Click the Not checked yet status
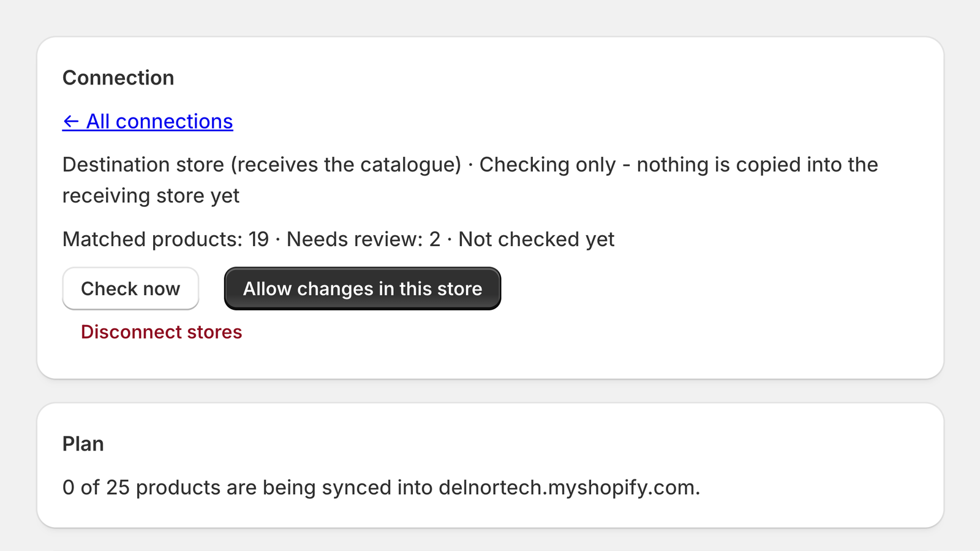The height and width of the screenshot is (551, 980). (537, 239)
